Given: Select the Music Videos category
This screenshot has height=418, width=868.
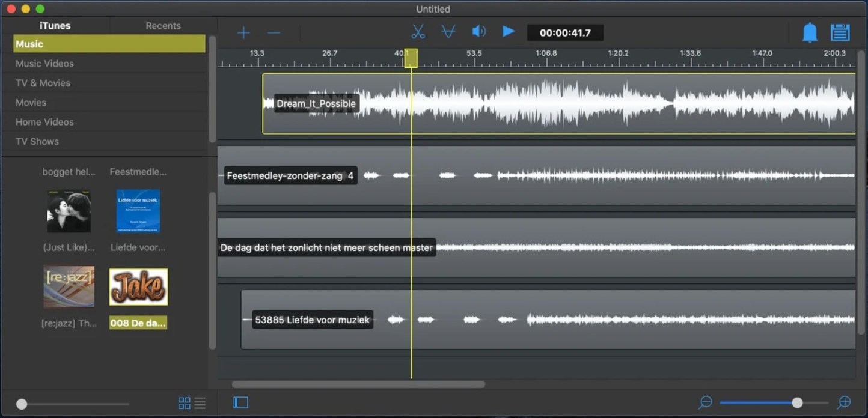Looking at the screenshot, I should (109, 64).
